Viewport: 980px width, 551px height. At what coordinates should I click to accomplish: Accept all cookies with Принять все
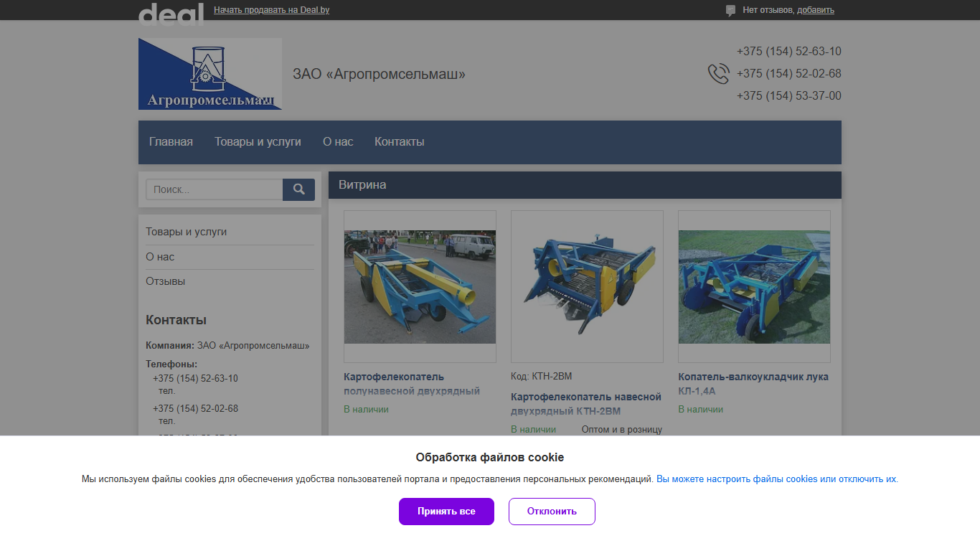click(446, 512)
